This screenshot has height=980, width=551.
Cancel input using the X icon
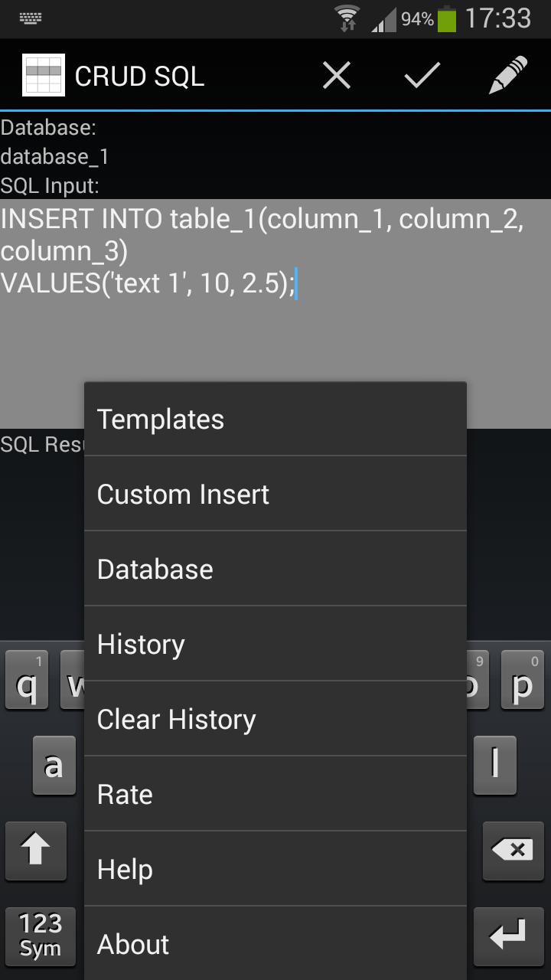(336, 75)
